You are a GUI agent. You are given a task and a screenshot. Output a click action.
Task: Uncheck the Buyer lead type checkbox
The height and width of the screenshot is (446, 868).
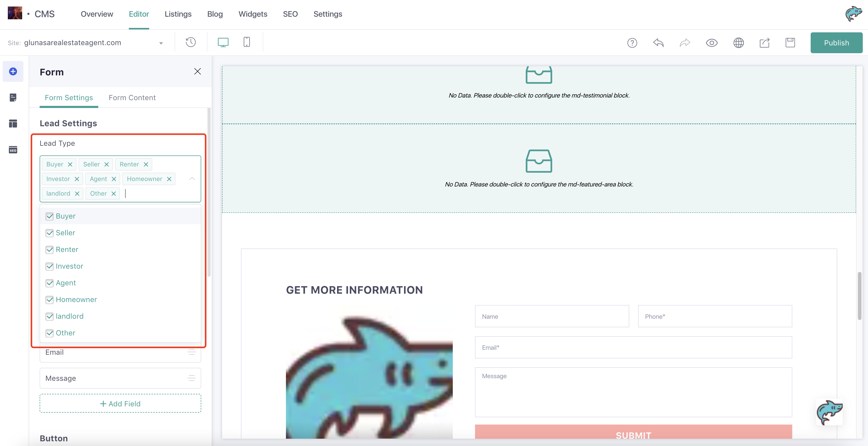click(x=50, y=216)
